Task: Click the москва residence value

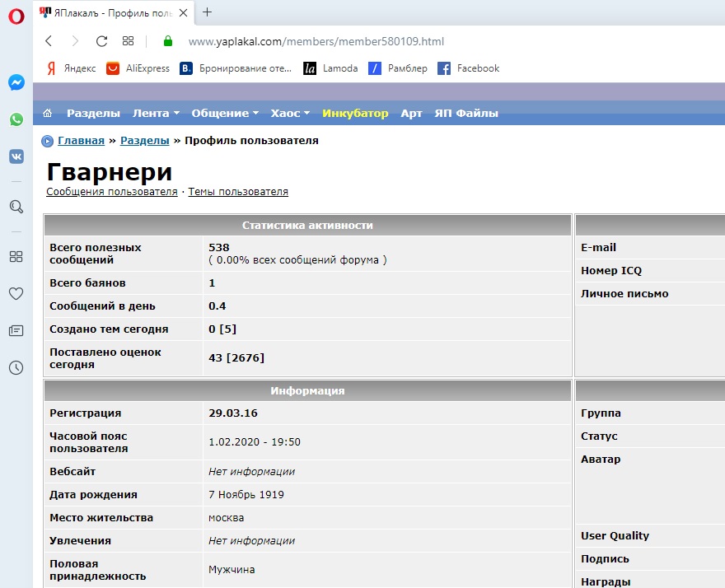Action: point(226,518)
